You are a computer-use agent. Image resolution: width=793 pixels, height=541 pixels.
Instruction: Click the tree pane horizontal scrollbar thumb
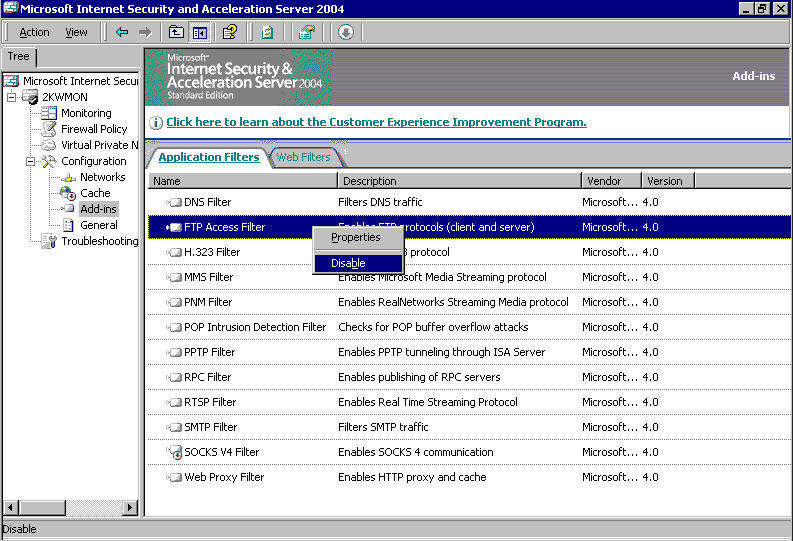pos(42,507)
